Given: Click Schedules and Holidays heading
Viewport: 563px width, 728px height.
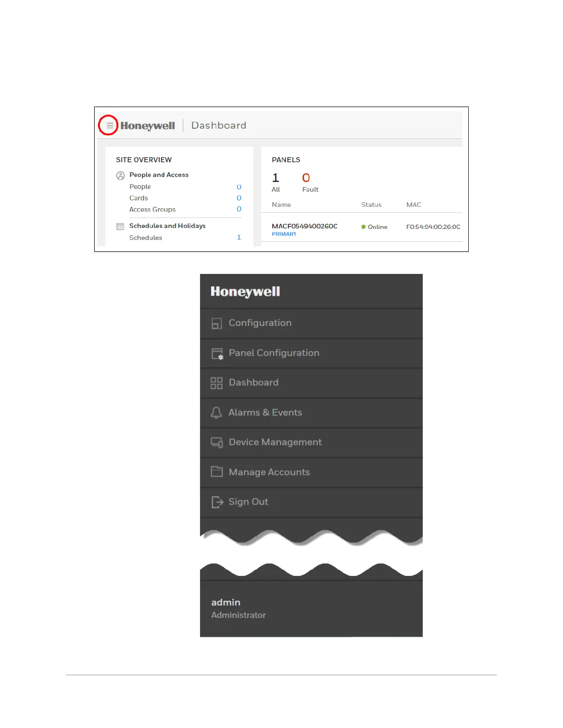Looking at the screenshot, I should [x=167, y=226].
